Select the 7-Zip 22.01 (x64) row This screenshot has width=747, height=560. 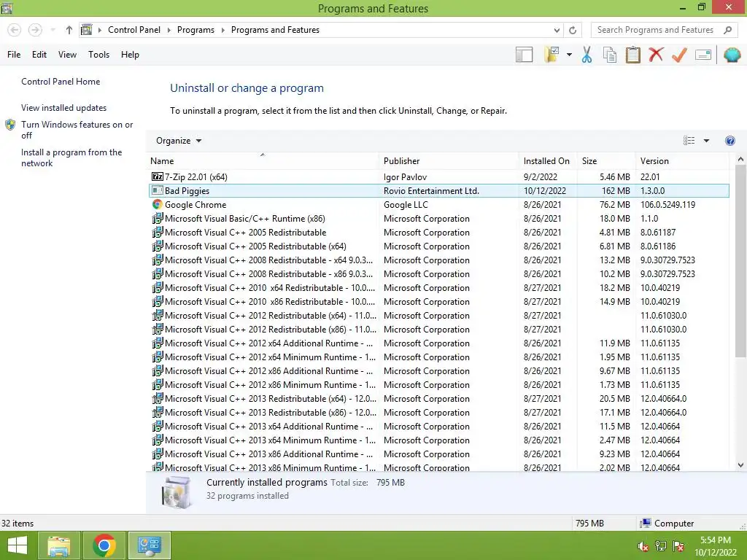pyautogui.click(x=438, y=176)
